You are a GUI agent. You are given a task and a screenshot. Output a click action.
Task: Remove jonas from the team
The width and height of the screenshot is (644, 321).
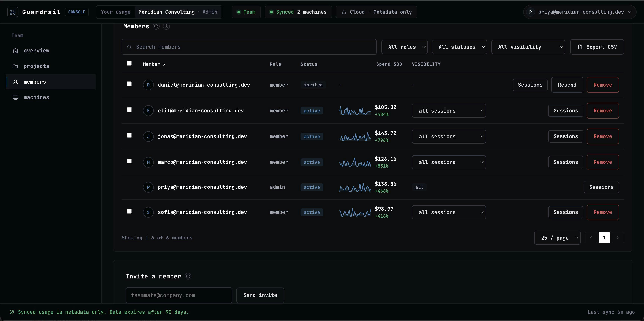pyautogui.click(x=603, y=136)
